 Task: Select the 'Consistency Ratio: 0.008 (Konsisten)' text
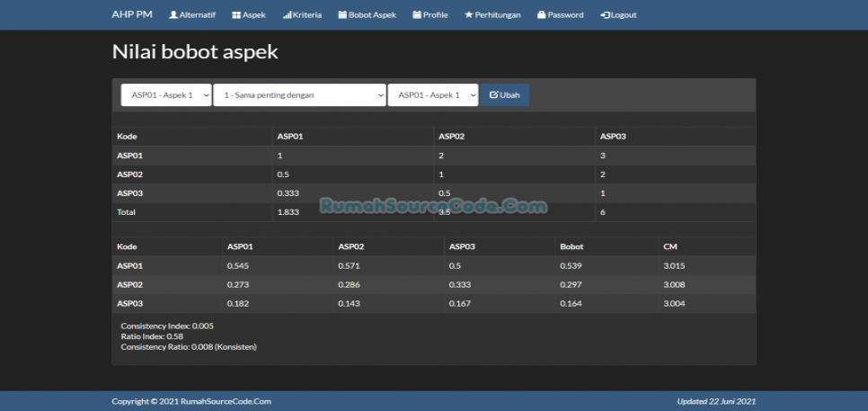click(189, 347)
